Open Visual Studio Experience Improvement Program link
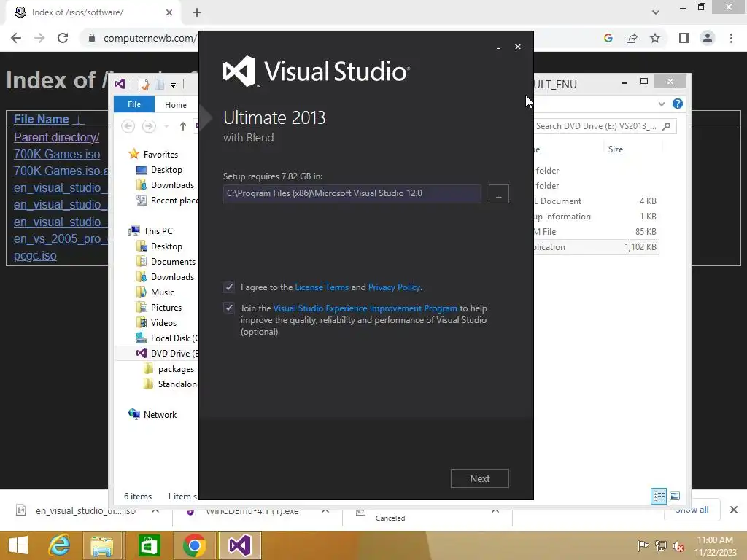 pyautogui.click(x=365, y=308)
